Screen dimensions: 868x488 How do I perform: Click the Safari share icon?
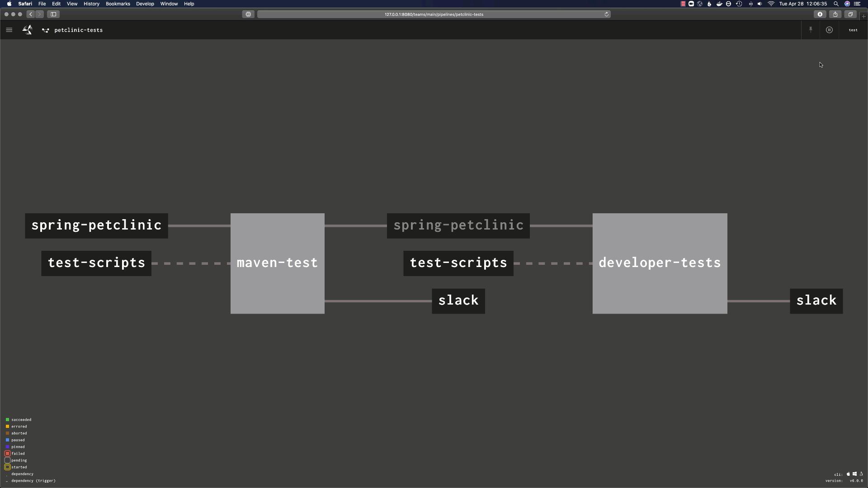coord(835,14)
